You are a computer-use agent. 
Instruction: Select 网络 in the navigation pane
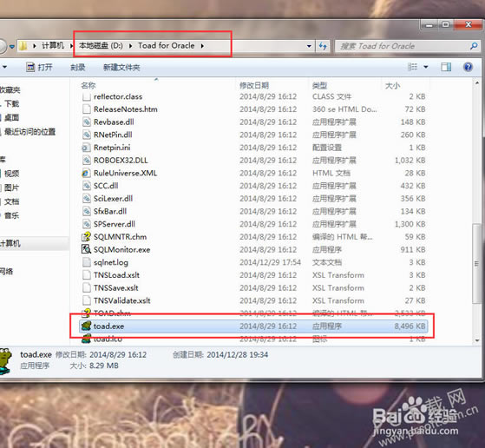coord(6,272)
